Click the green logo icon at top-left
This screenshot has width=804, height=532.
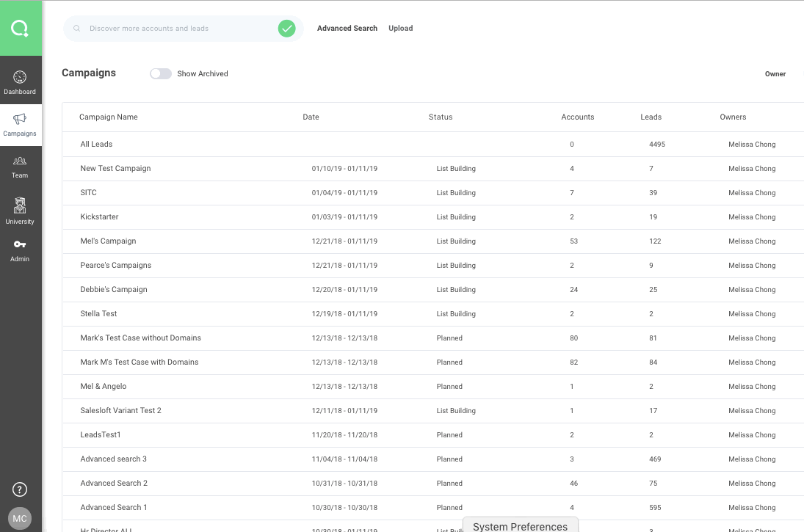(x=20, y=29)
